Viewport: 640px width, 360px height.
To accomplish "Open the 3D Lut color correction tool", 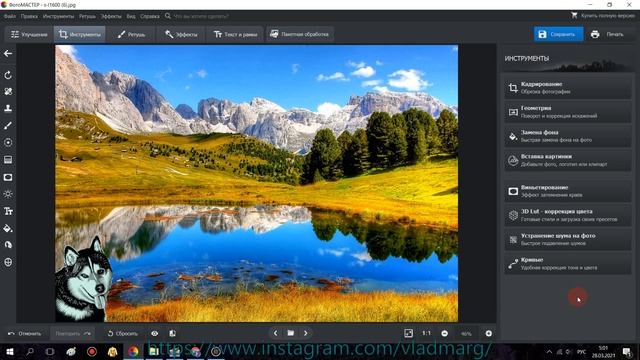I will [x=568, y=215].
